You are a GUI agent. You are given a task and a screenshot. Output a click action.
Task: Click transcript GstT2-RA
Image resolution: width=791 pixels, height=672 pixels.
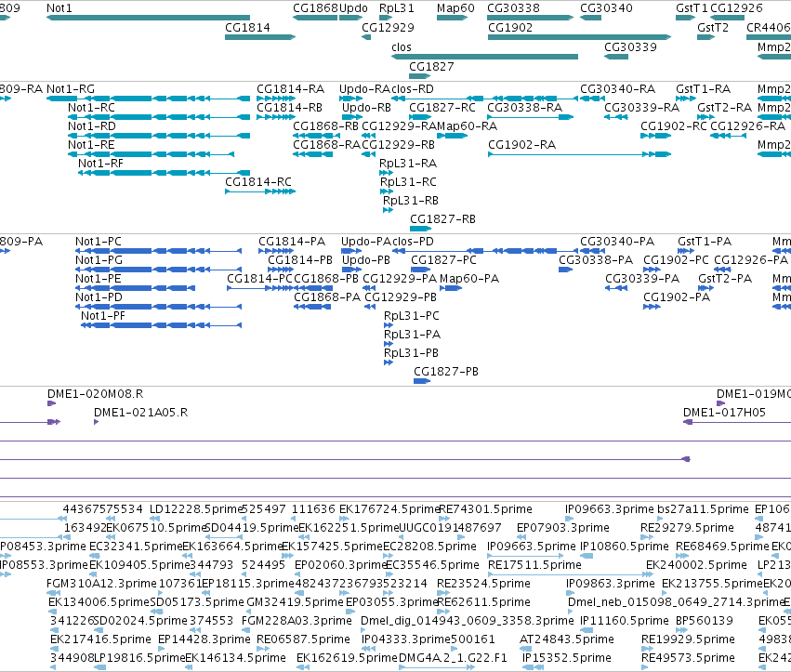(x=705, y=117)
